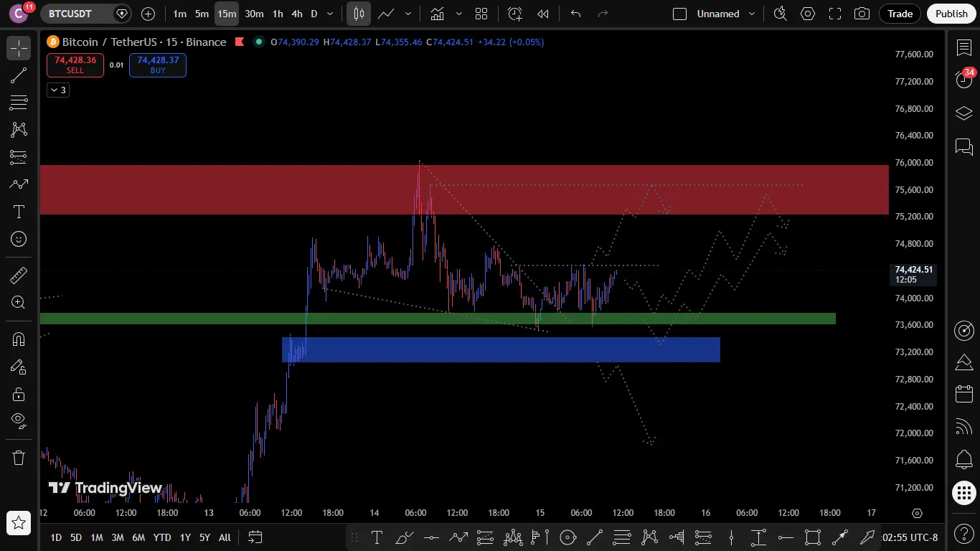Open alerts panel with 34 badge

point(964,80)
